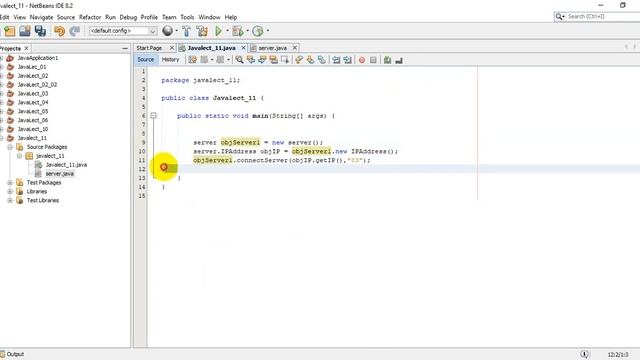Click the notifications icon in status bar
640x360 pixels.
tap(584, 354)
